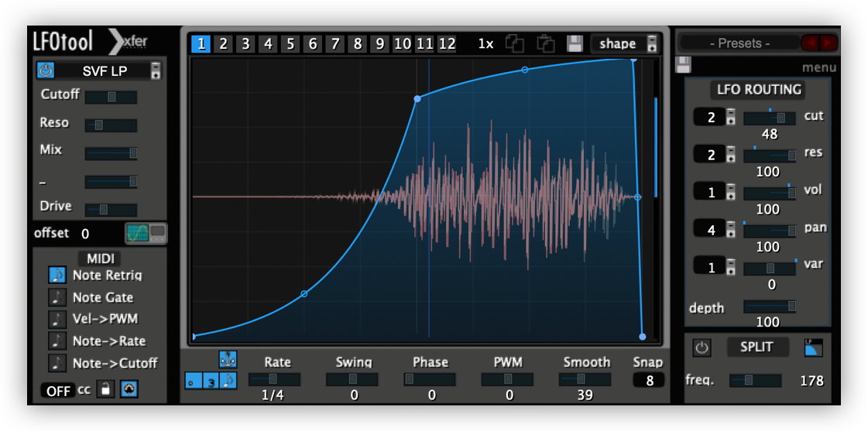Screen dimensions: 868x434
Task: Click the Snap value 8 field
Action: point(648,381)
